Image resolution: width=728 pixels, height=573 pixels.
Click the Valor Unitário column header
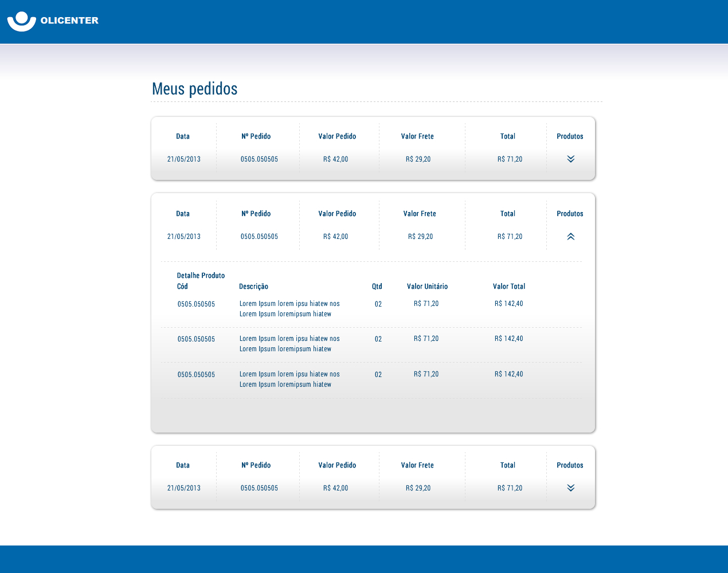pyautogui.click(x=427, y=286)
